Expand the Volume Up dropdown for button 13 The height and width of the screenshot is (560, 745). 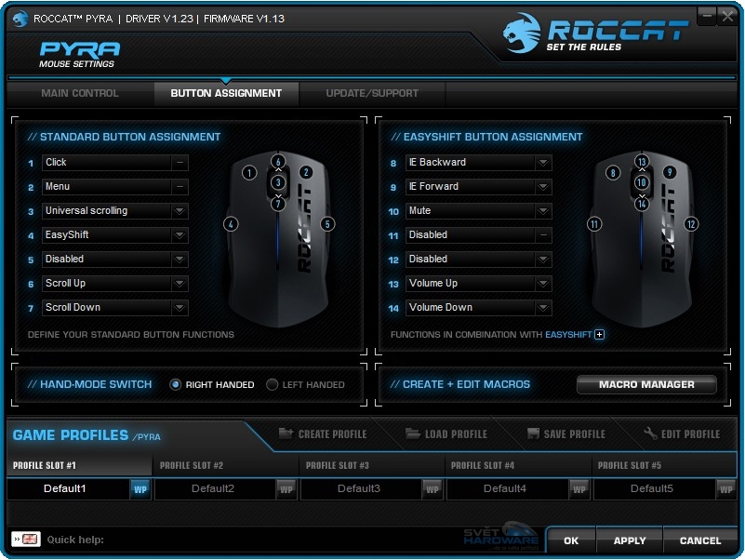click(545, 283)
